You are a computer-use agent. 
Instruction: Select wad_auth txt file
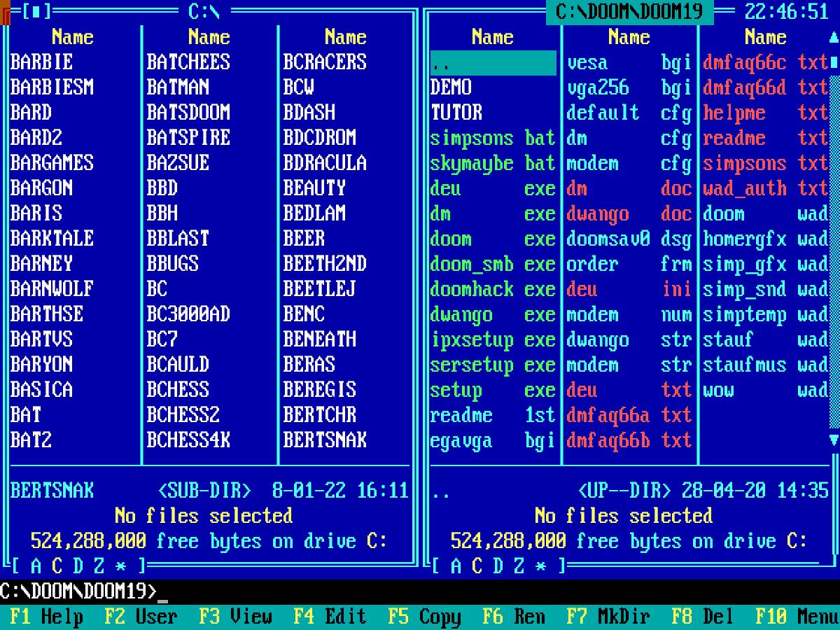[x=766, y=188]
